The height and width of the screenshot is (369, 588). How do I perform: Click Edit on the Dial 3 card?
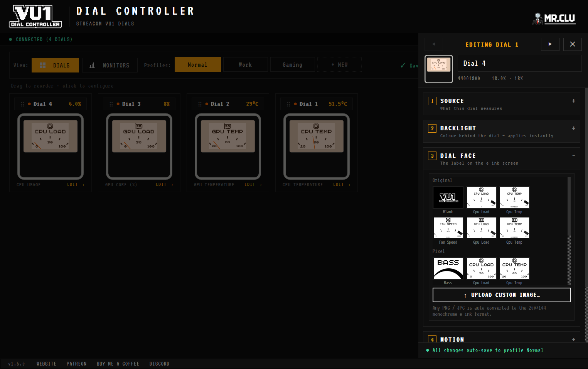pos(164,184)
